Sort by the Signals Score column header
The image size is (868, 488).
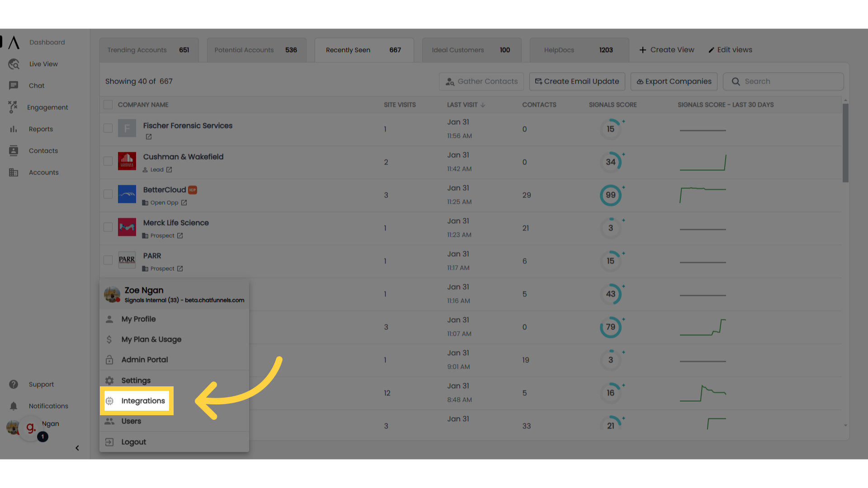pyautogui.click(x=613, y=105)
